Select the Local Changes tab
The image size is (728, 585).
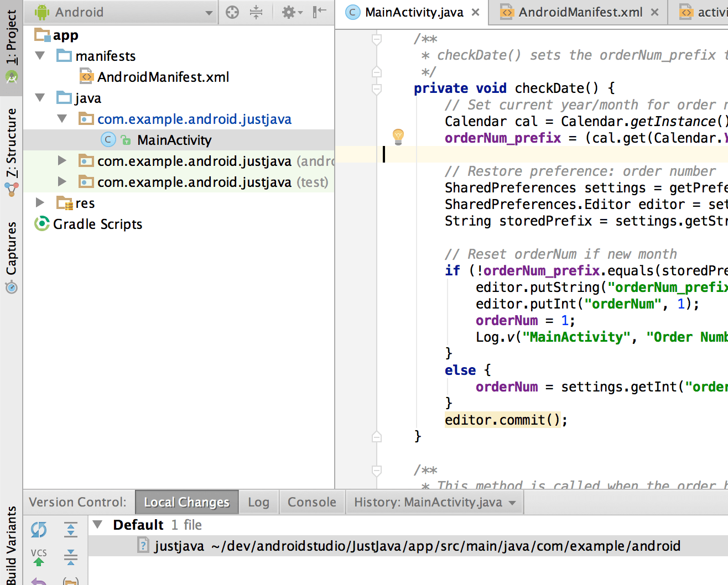186,502
